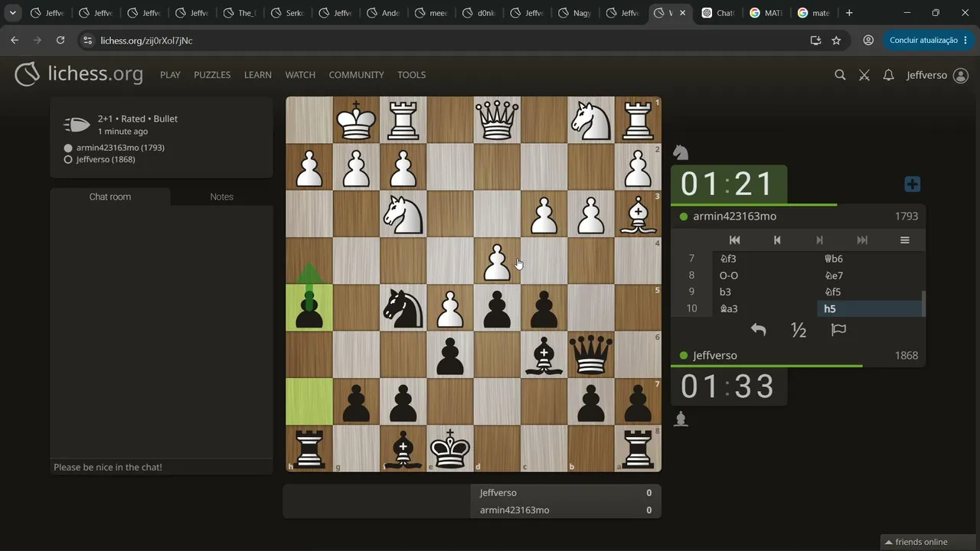Click opponent name armin423163mo above move list
Screen dimensions: 980x551
735,217
